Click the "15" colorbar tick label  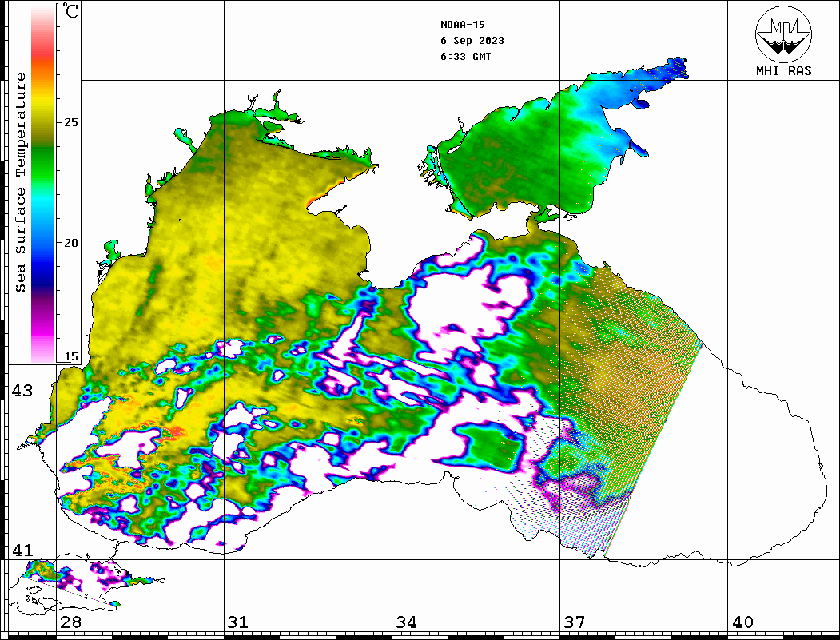[x=71, y=357]
